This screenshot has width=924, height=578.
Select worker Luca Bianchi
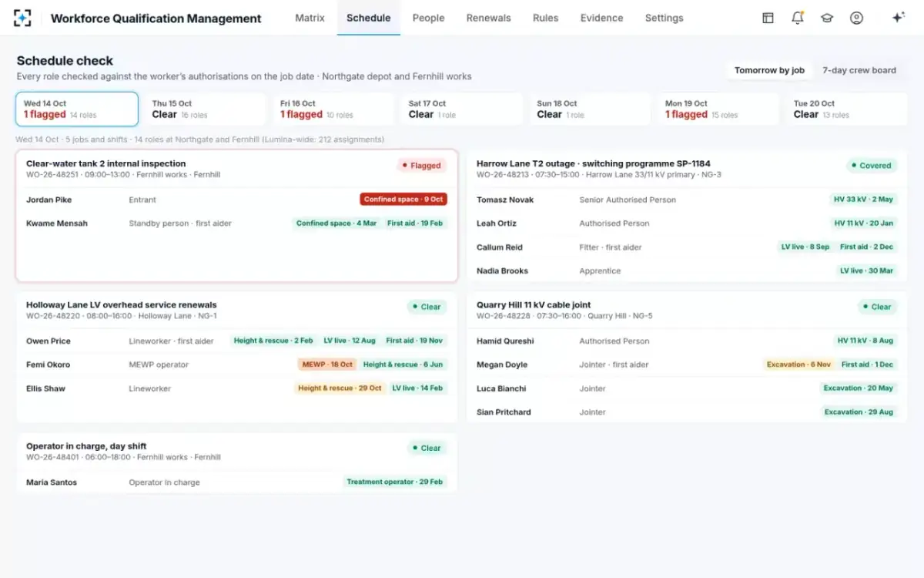(x=502, y=388)
